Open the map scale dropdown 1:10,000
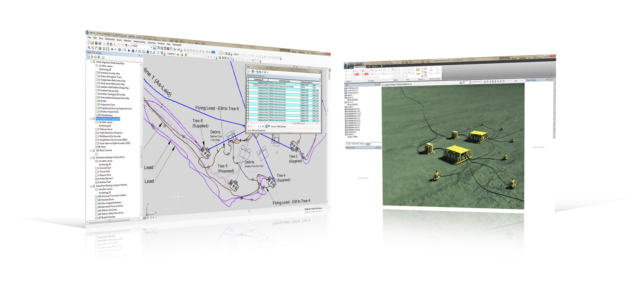Image resolution: width=644 pixels, height=282 pixels. pyautogui.click(x=151, y=47)
